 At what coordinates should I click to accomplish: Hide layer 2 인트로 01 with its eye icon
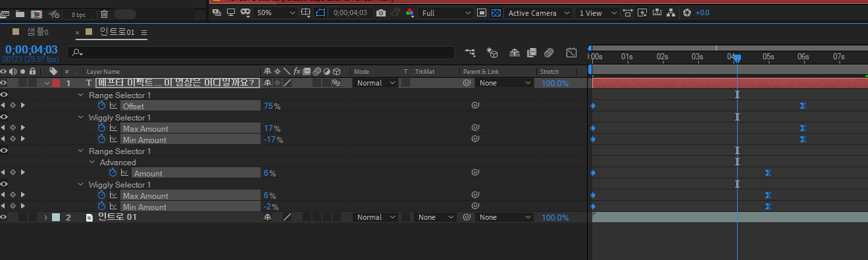[x=4, y=217]
